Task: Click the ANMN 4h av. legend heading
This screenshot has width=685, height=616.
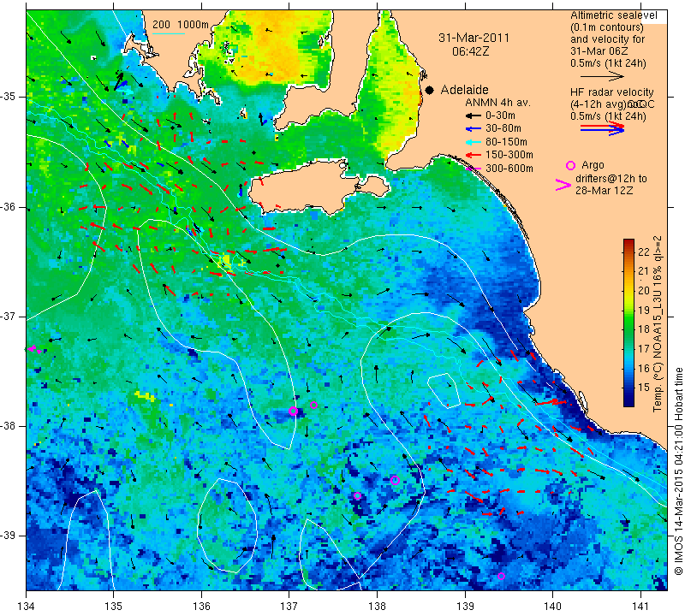Action: click(x=497, y=103)
